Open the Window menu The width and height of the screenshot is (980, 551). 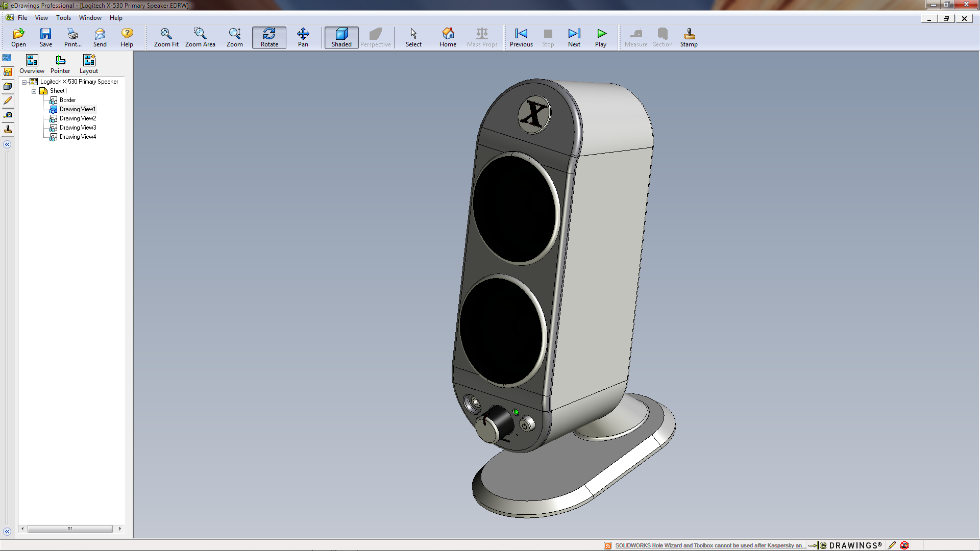pyautogui.click(x=90, y=18)
